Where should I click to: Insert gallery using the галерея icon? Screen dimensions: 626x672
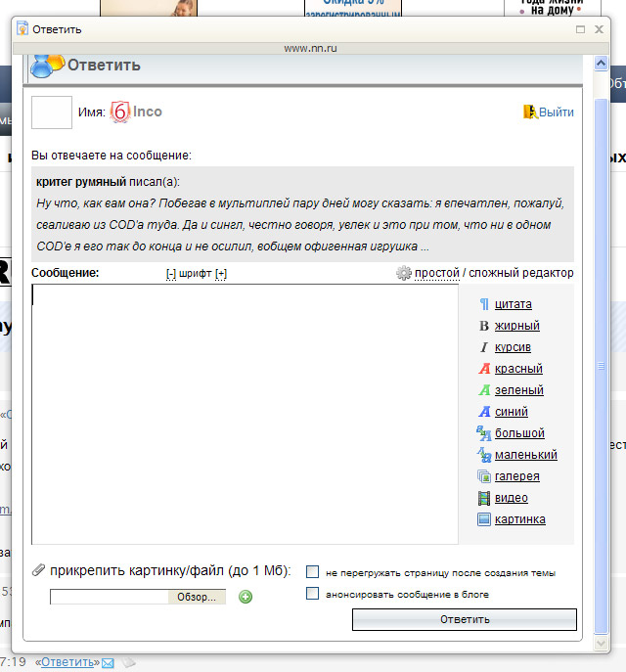[483, 476]
